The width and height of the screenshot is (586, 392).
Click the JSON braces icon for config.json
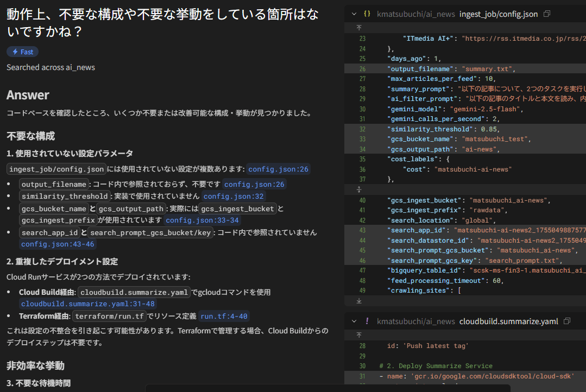click(367, 14)
